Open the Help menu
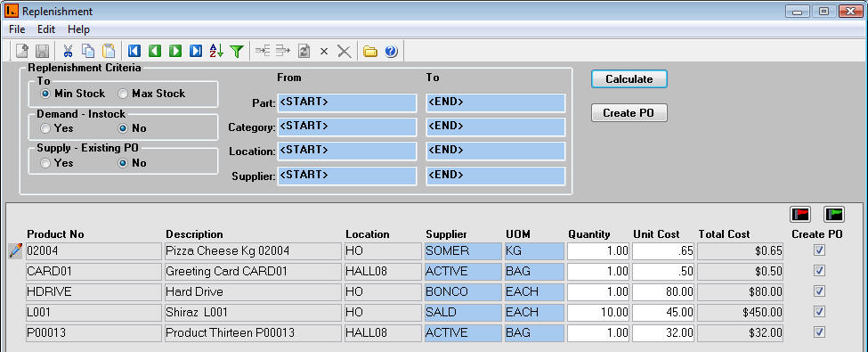868x352 pixels. [x=78, y=29]
